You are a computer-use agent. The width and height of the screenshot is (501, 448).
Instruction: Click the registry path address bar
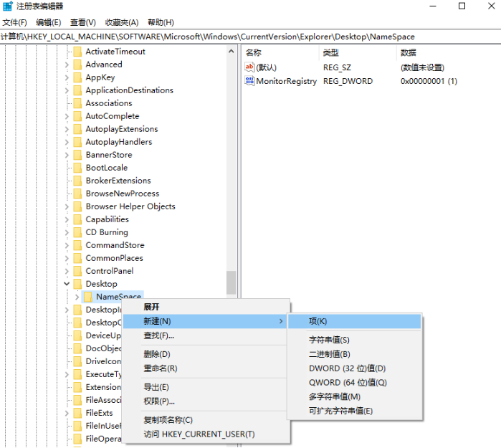pos(251,37)
